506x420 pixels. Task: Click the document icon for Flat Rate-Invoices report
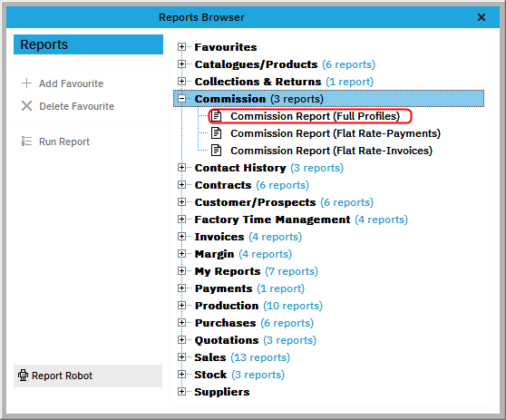click(x=216, y=150)
